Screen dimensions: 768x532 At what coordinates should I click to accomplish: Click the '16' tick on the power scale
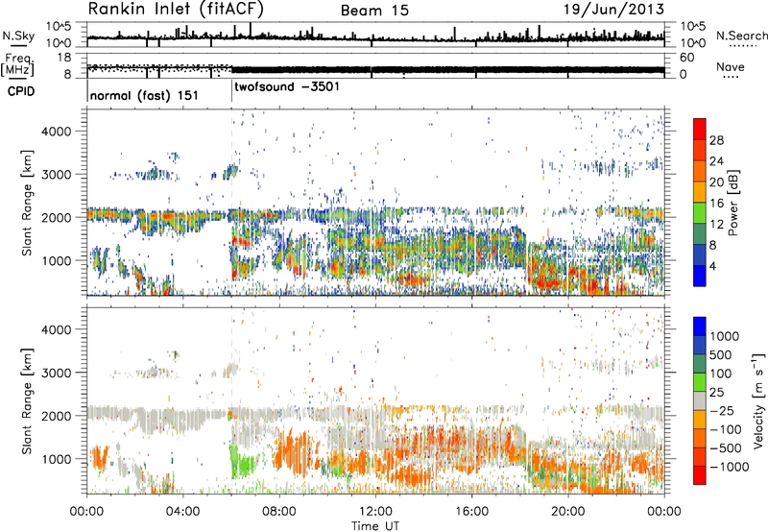(x=716, y=204)
